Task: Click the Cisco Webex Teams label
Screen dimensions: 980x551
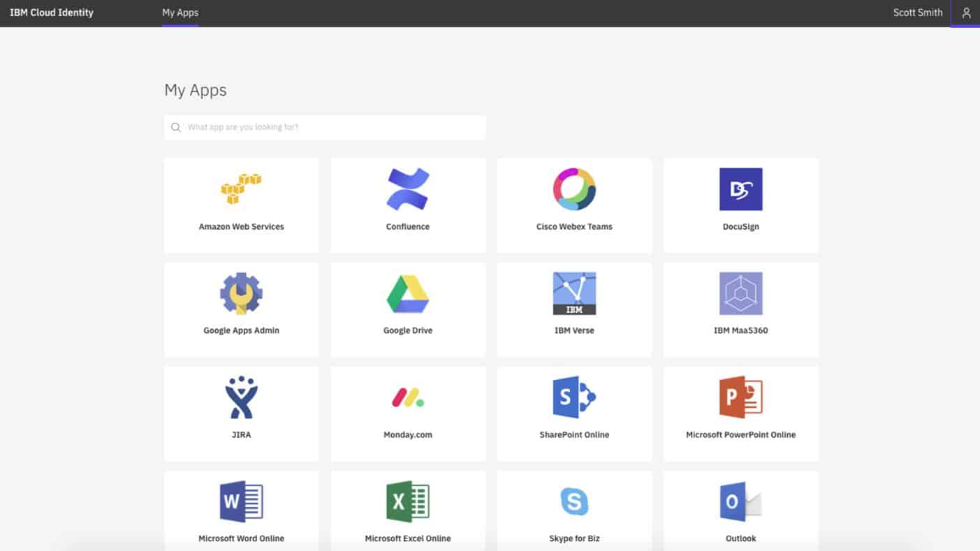Action: (574, 227)
